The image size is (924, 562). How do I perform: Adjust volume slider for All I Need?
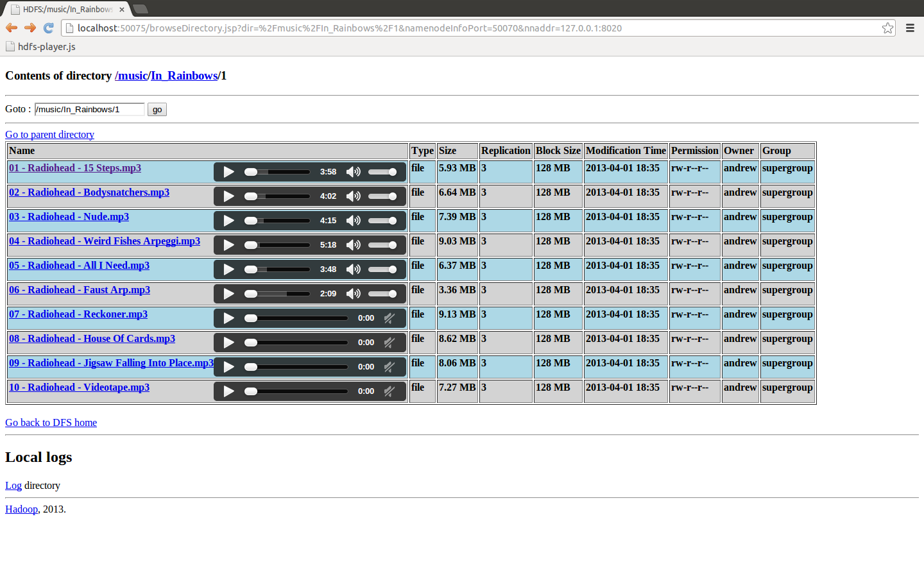383,269
